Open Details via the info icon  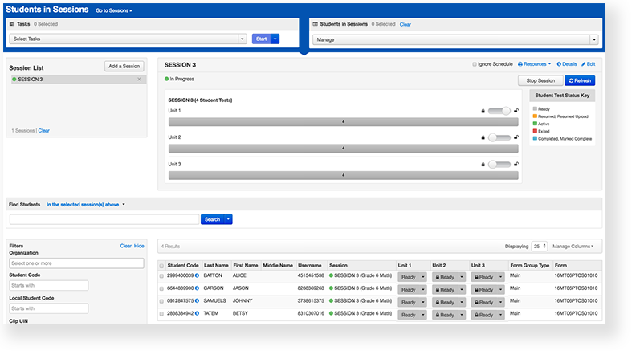pyautogui.click(x=559, y=64)
